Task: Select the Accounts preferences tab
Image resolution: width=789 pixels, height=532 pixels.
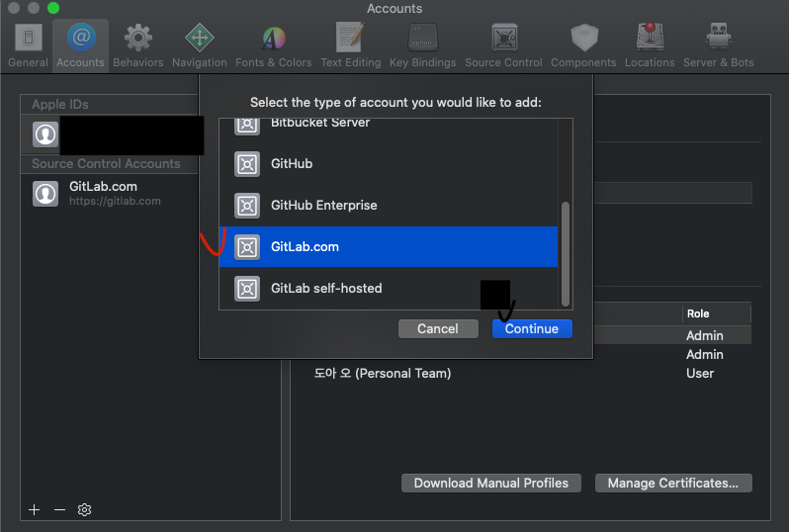Action: click(x=80, y=46)
